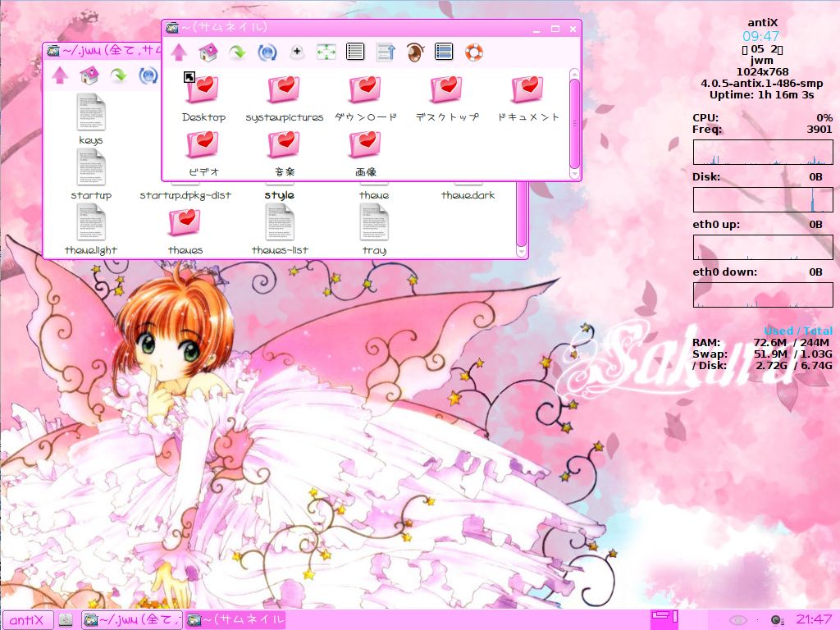The image size is (840, 630).
Task: Toggle thumbnail display icon in toolbar
Action: point(444,52)
